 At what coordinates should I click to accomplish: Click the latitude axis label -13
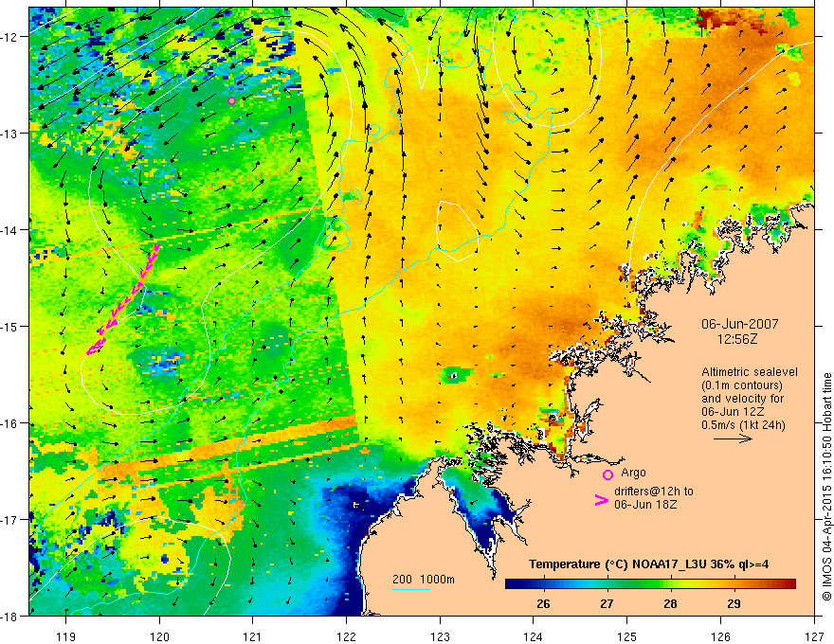click(10, 134)
